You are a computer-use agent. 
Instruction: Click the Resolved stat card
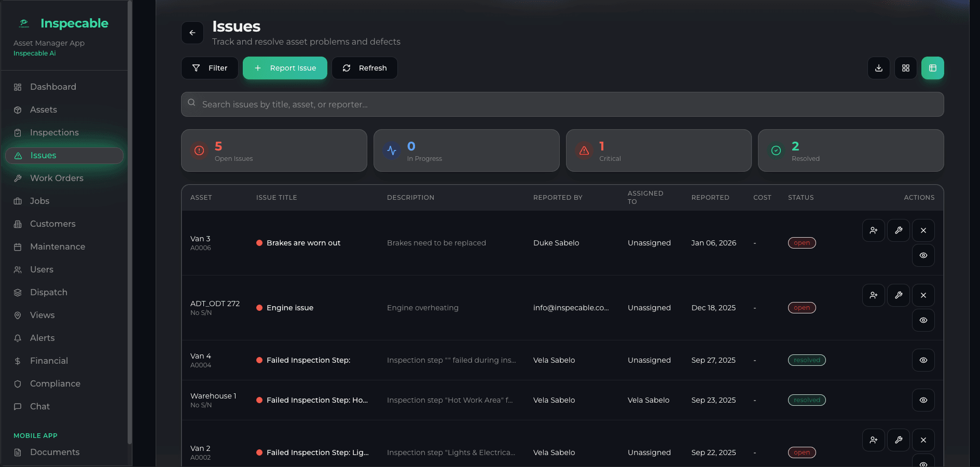[x=851, y=150]
